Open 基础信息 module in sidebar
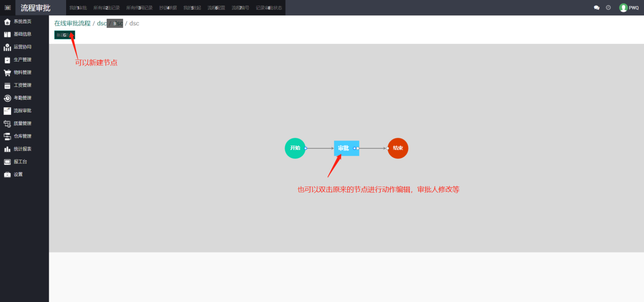644x302 pixels. coord(22,34)
